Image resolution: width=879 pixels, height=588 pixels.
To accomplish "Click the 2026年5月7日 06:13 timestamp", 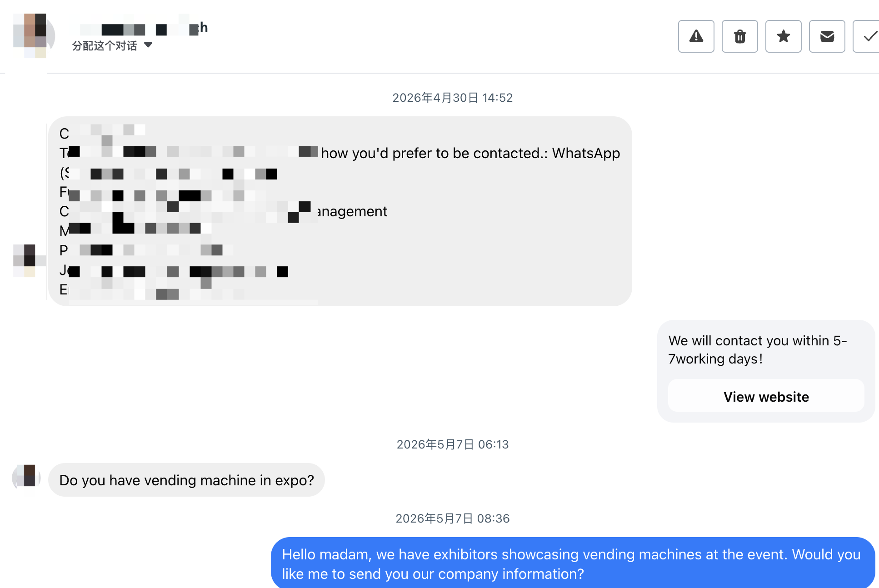I will (452, 444).
